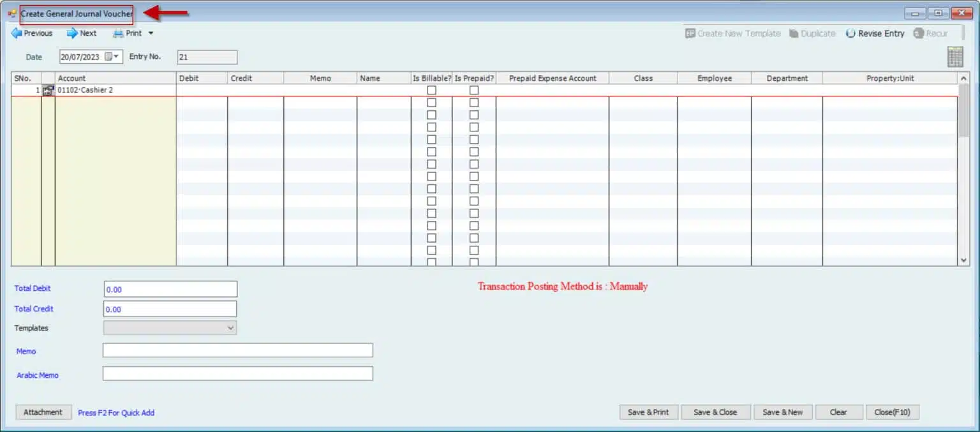Click the Create New Template icon

pos(690,34)
